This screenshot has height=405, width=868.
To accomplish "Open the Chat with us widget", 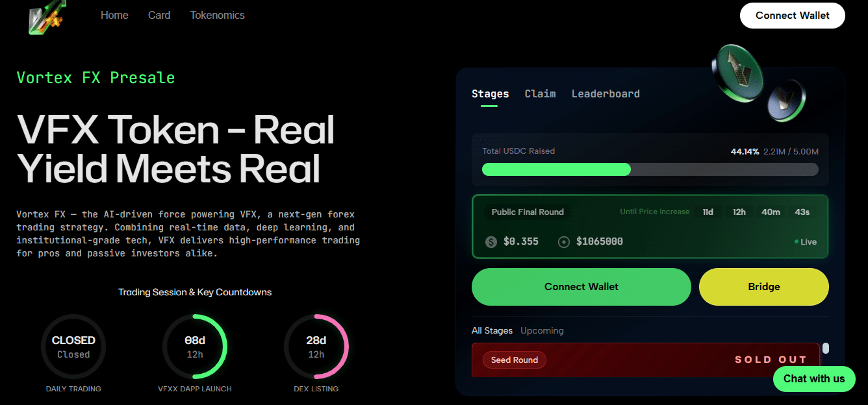I will pyautogui.click(x=814, y=378).
